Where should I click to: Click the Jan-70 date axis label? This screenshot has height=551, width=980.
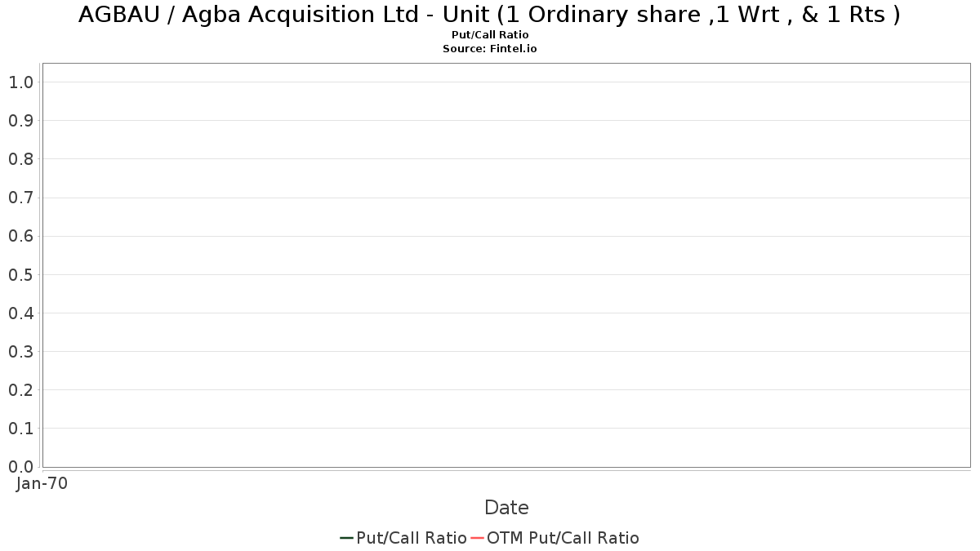pyautogui.click(x=42, y=483)
